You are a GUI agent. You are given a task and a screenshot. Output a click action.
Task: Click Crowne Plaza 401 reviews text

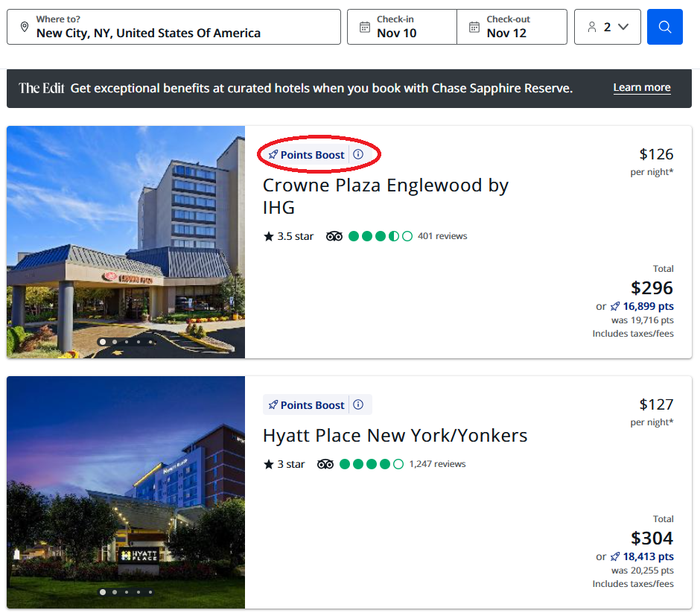(442, 236)
